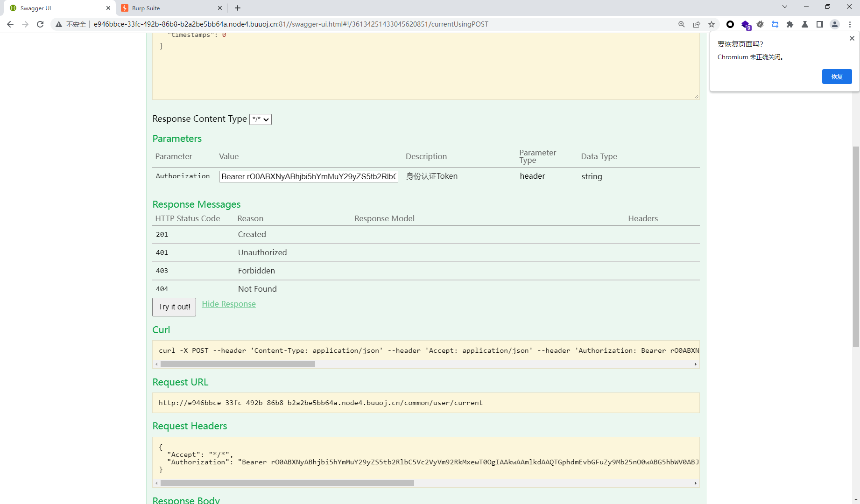This screenshot has width=860, height=504.
Task: Open the Chrome three-dot menu
Action: coord(850,24)
